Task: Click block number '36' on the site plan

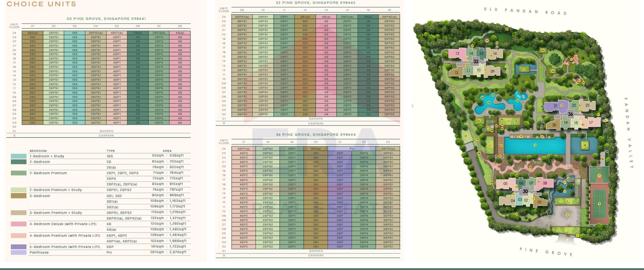Action: pyautogui.click(x=570, y=114)
